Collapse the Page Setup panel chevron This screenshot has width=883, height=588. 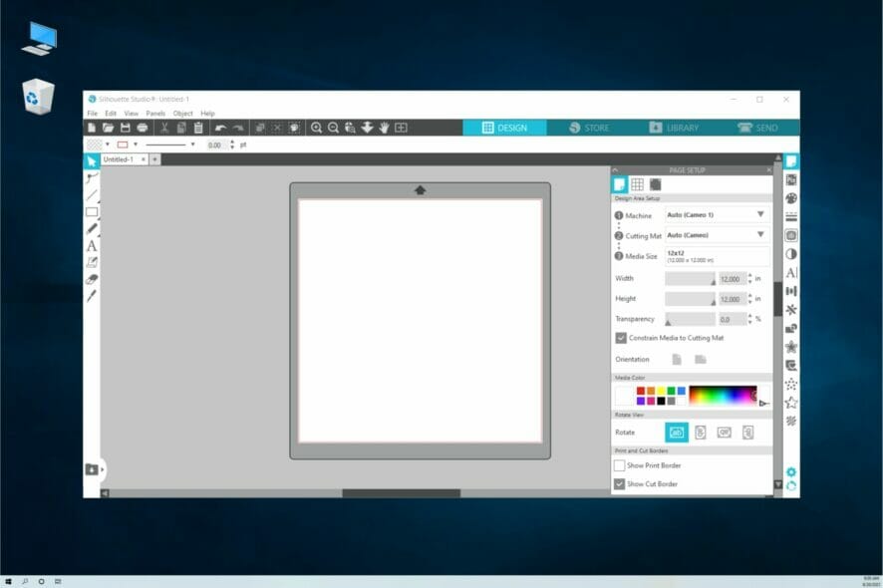pyautogui.click(x=615, y=170)
